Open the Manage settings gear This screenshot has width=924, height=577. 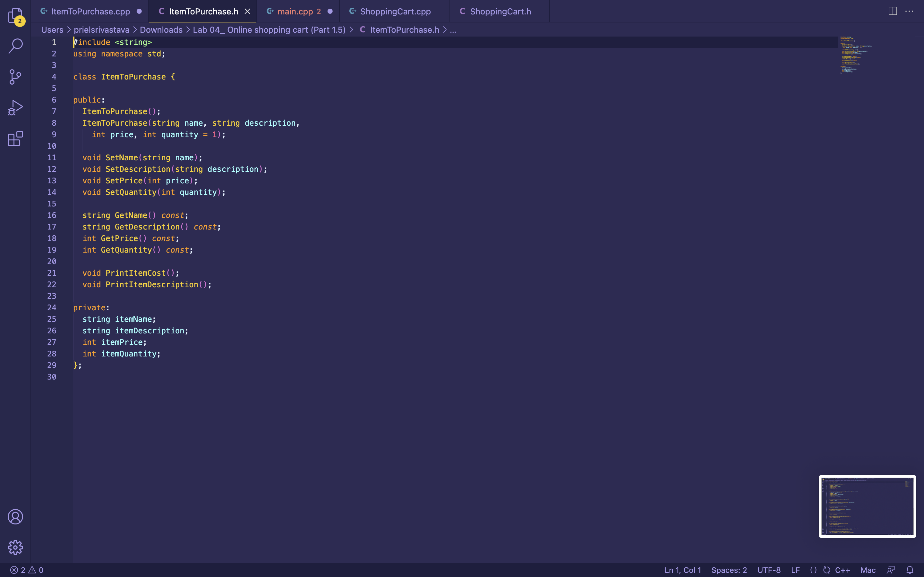15,547
